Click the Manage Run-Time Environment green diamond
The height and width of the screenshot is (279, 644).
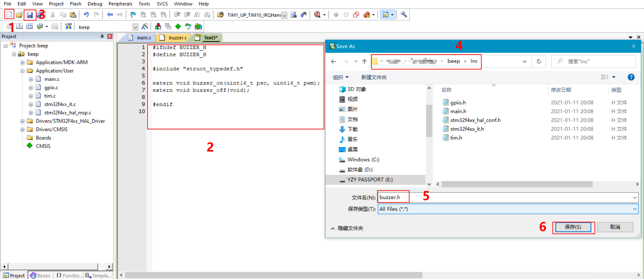(178, 26)
